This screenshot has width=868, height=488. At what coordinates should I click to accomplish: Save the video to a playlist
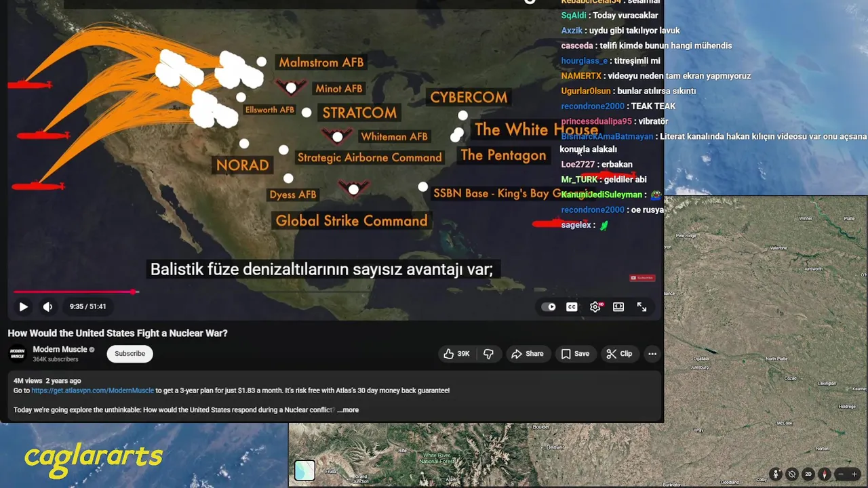click(x=575, y=354)
